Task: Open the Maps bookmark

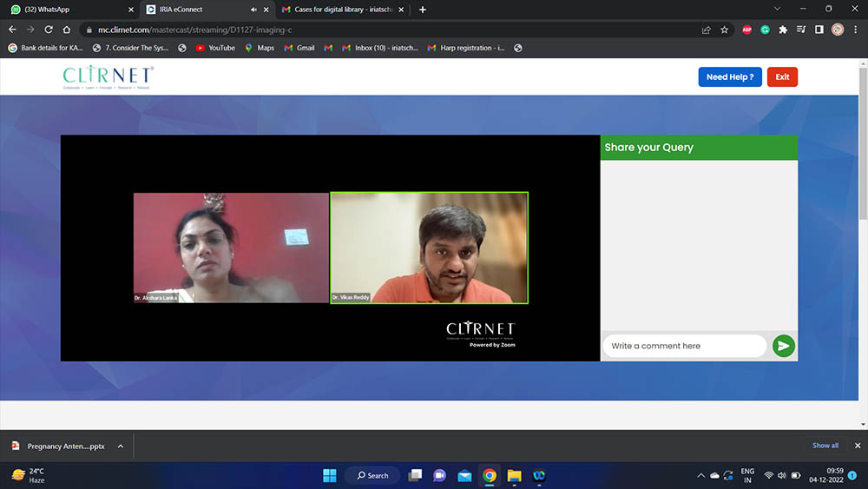Action: (260, 48)
